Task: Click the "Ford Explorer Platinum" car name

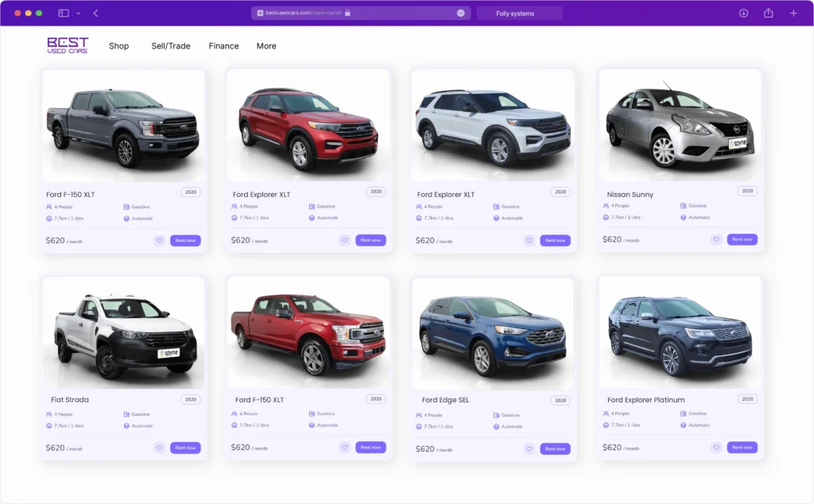Action: (645, 400)
